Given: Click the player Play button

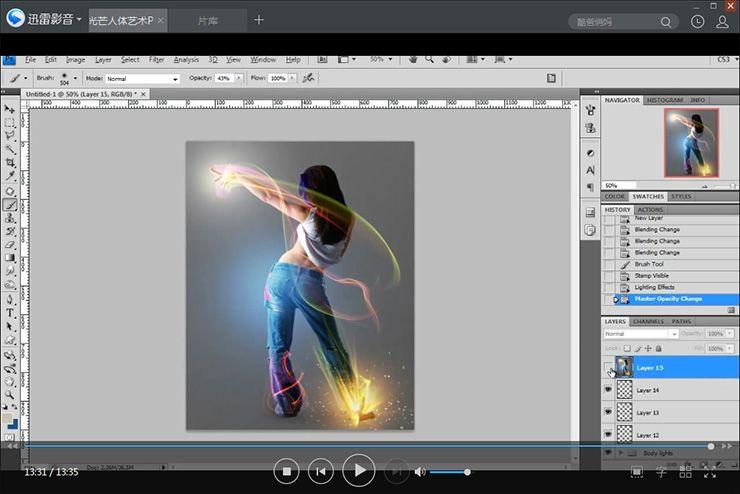Looking at the screenshot, I should click(x=359, y=470).
